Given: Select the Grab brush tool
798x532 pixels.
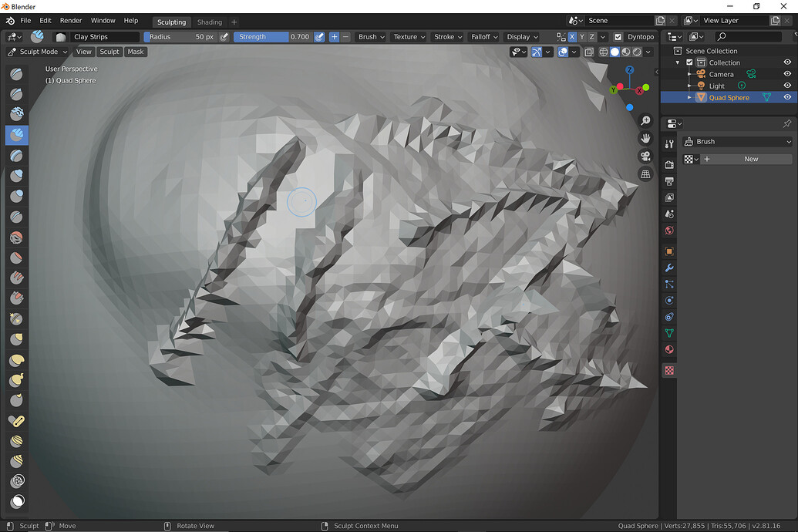Looking at the screenshot, I should tap(16, 339).
